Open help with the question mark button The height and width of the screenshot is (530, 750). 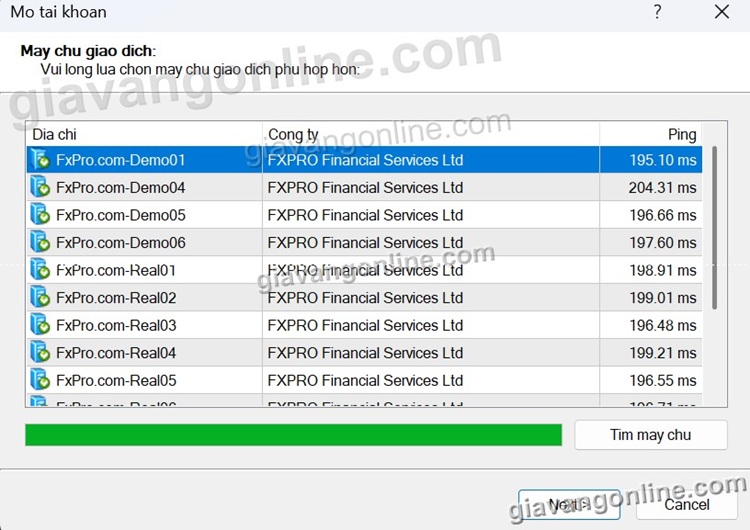[657, 13]
